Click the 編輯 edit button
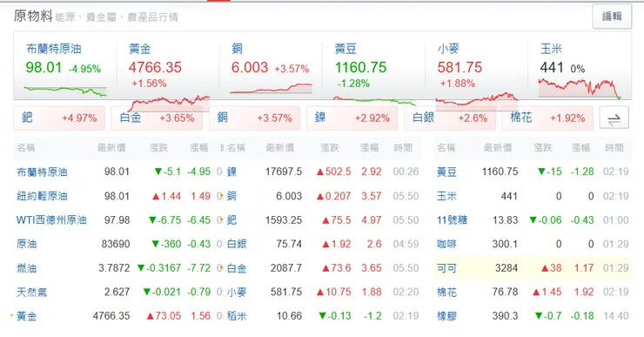Viewport: 644px width, 337px height. [612, 17]
